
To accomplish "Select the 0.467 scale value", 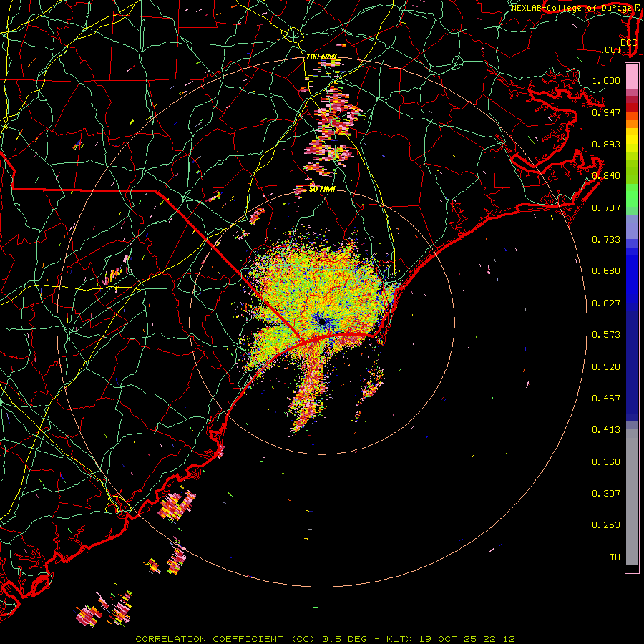I will tap(606, 399).
